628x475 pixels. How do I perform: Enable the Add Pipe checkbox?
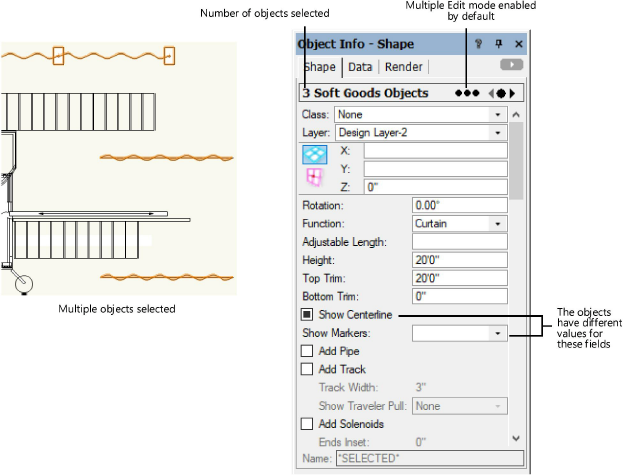[308, 352]
